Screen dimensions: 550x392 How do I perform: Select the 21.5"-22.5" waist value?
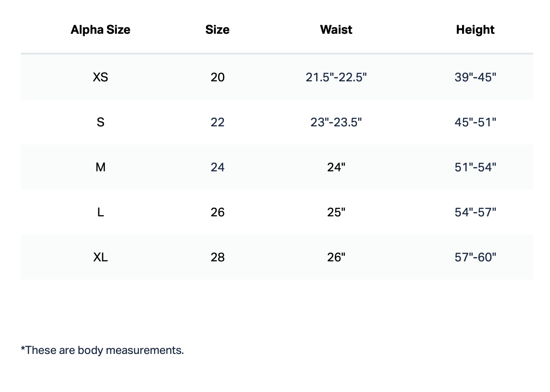tap(336, 77)
